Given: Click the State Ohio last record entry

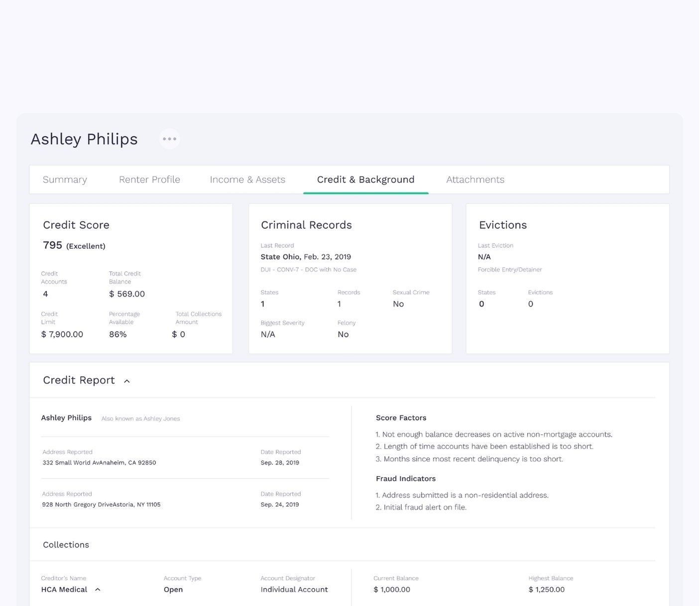Looking at the screenshot, I should [x=306, y=257].
